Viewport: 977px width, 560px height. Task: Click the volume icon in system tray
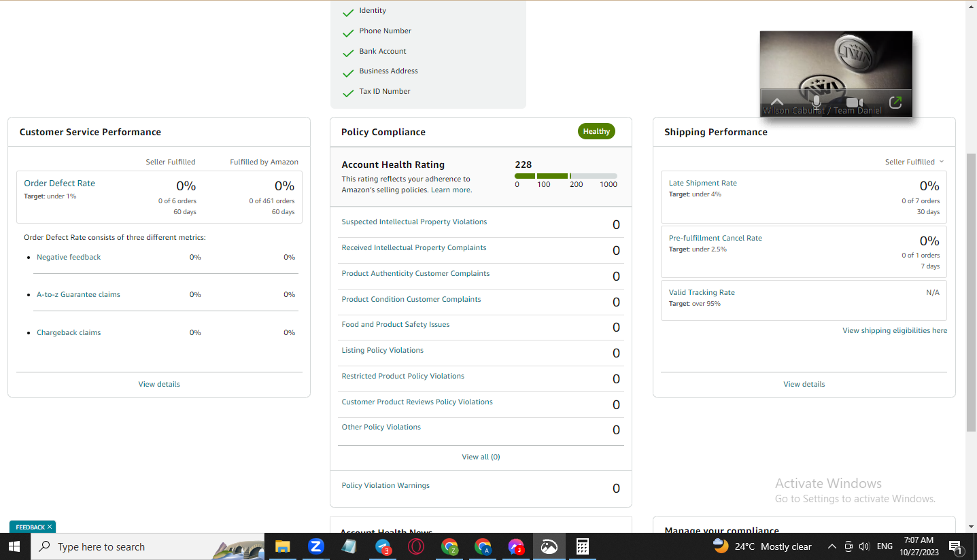click(864, 546)
